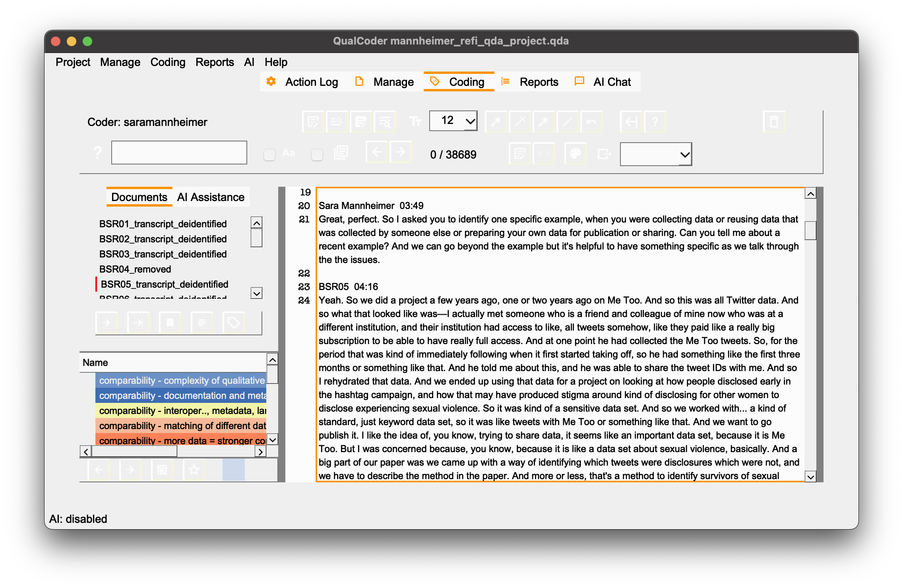The width and height of the screenshot is (903, 588).
Task: Open the code color palette icon
Action: (576, 154)
